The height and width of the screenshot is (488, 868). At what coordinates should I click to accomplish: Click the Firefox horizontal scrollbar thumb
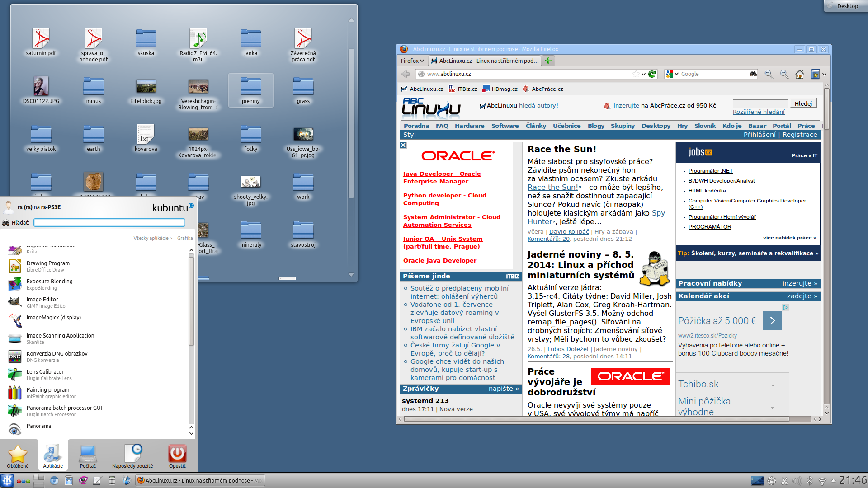tap(596, 419)
